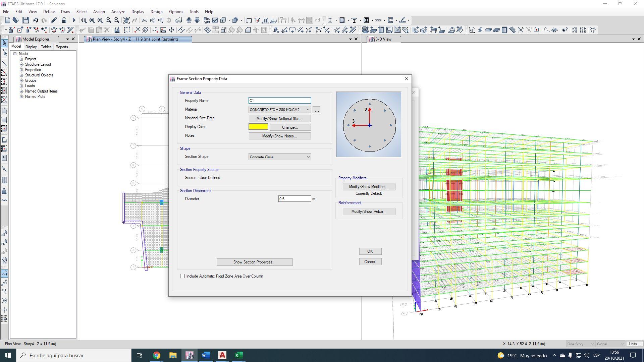Click Show Section Properties button
644x362 pixels.
pos(254,262)
